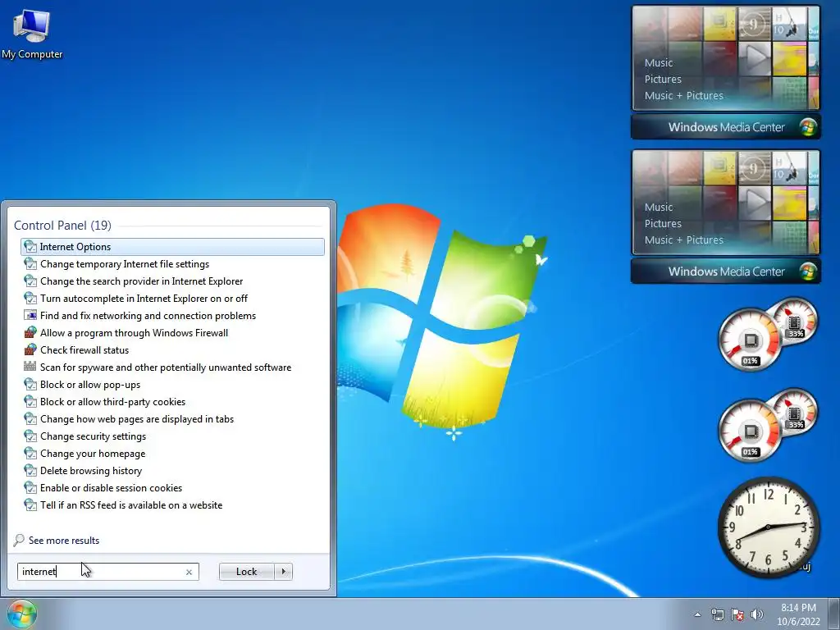Click icon beside Block or allow pop-ups
Viewport: 840px width, 630px height.
[x=30, y=385]
